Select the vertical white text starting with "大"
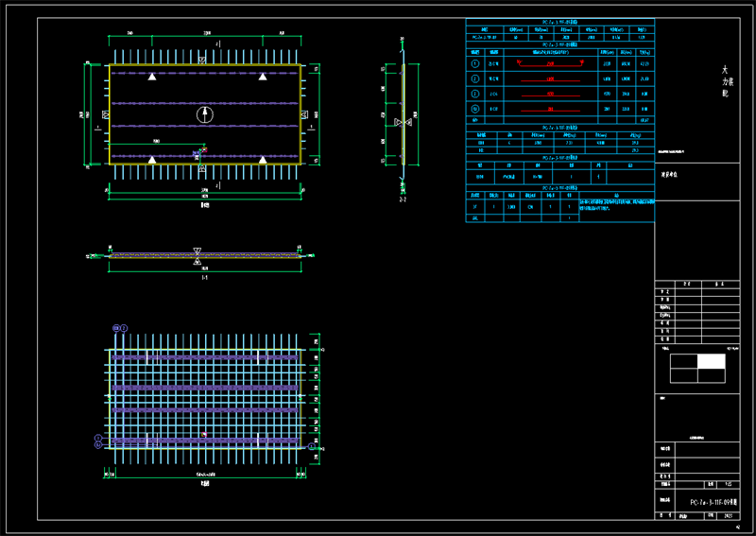 pyautogui.click(x=727, y=82)
